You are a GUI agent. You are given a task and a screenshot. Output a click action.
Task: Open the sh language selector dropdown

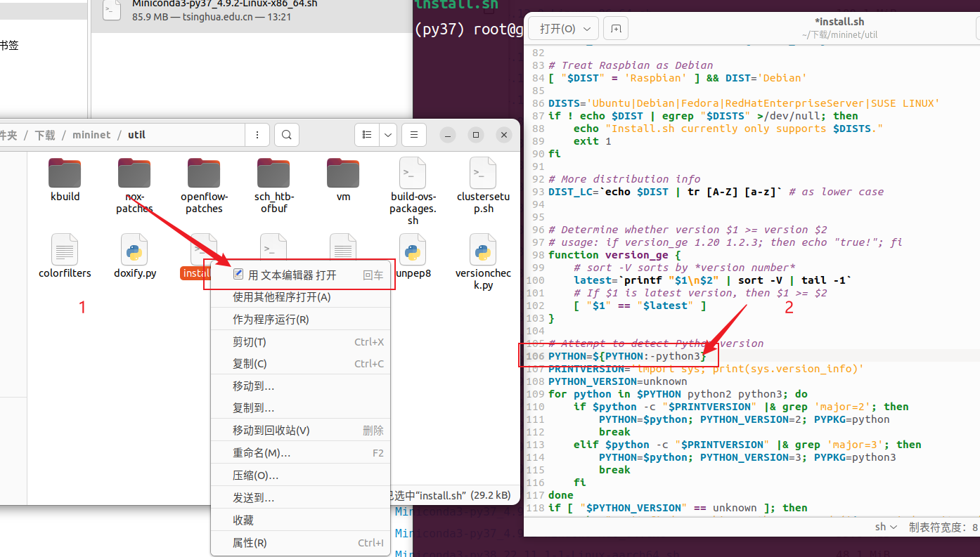click(x=886, y=527)
